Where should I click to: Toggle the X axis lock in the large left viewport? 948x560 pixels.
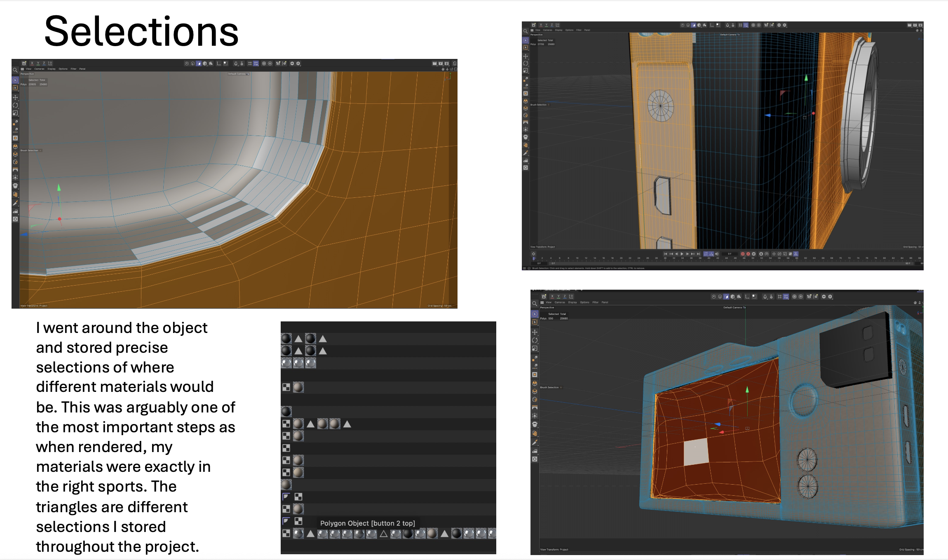(x=32, y=63)
